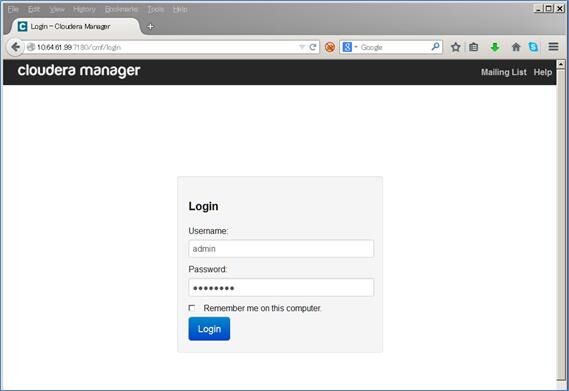Image resolution: width=569 pixels, height=391 pixels.
Task: Minimize the browser window
Action: coord(539,8)
